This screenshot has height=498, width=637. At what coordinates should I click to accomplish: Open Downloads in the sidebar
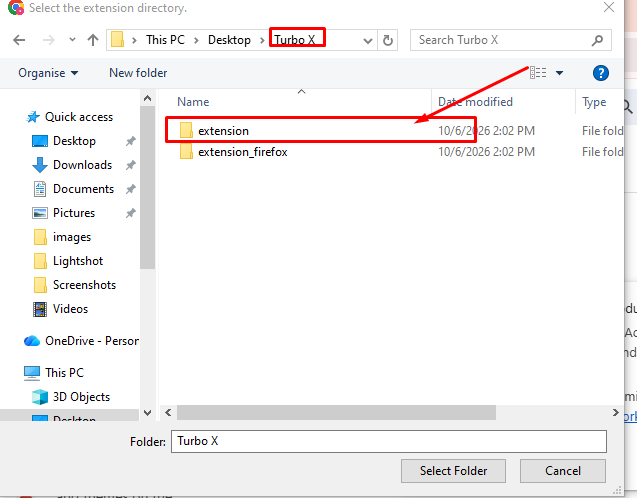point(82,165)
